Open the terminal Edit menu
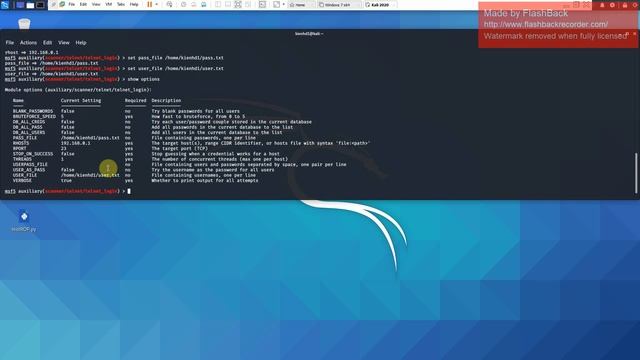 (x=47, y=42)
